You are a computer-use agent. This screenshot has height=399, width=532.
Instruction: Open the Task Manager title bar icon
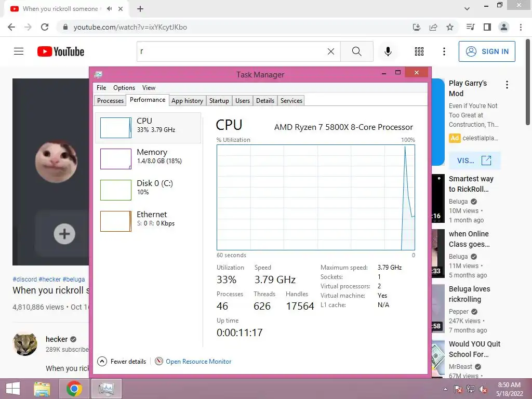pos(98,74)
